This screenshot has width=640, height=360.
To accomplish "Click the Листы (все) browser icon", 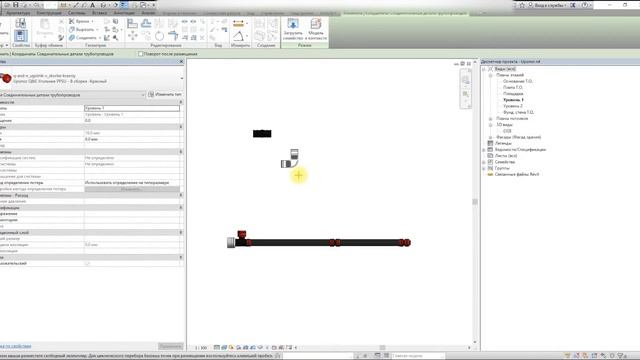I will 490,156.
